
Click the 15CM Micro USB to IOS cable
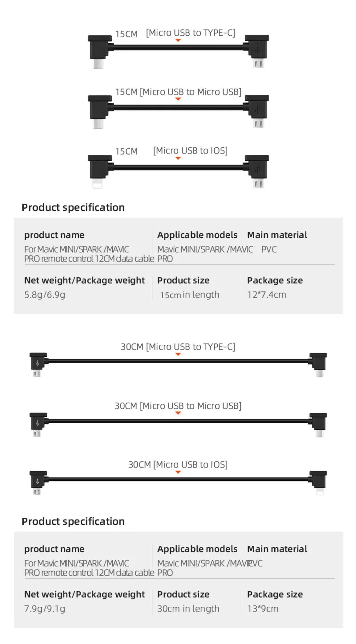(178, 172)
